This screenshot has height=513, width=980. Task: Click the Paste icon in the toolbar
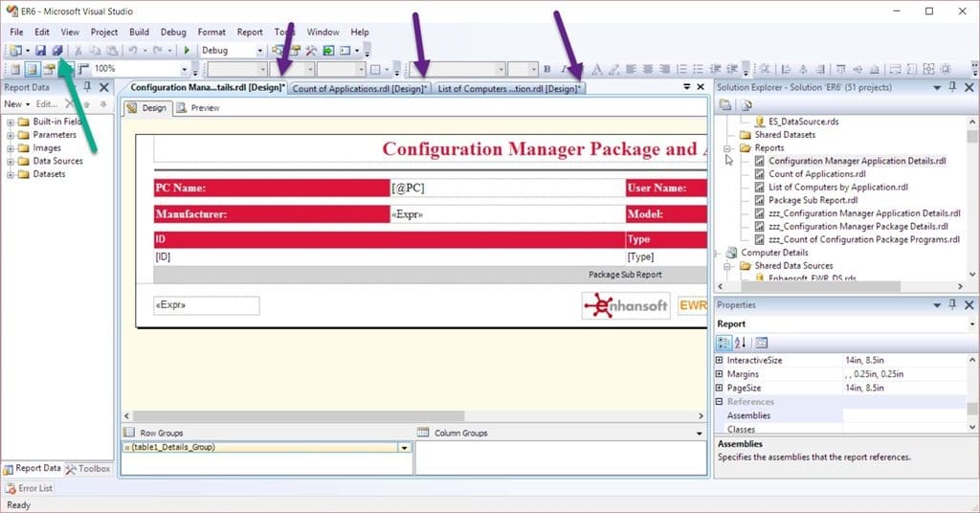click(x=112, y=50)
